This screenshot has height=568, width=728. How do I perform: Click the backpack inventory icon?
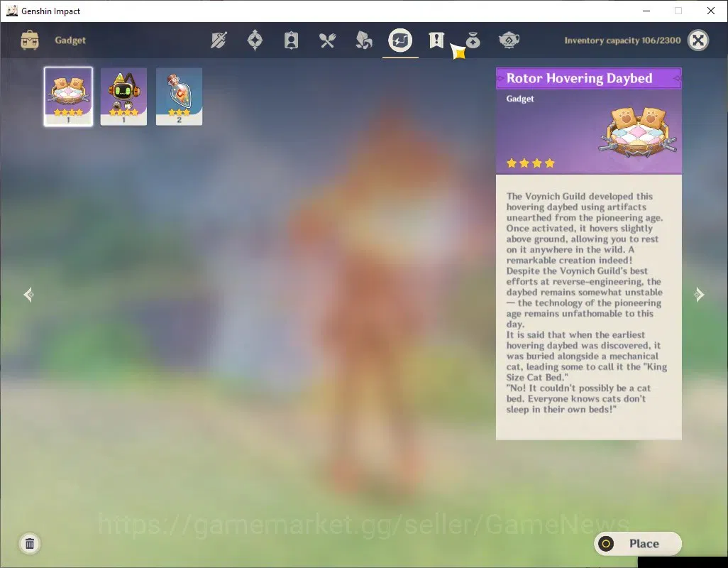tap(30, 40)
